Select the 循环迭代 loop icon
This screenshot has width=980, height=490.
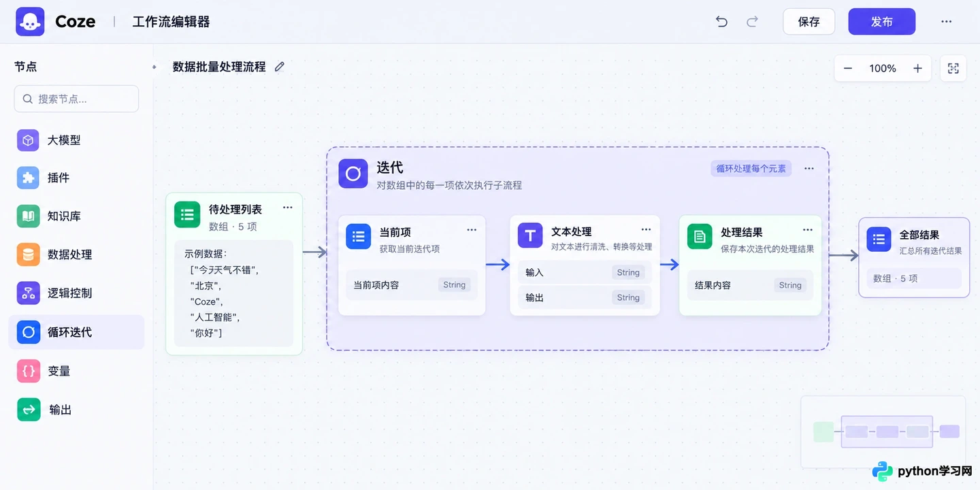pyautogui.click(x=28, y=332)
